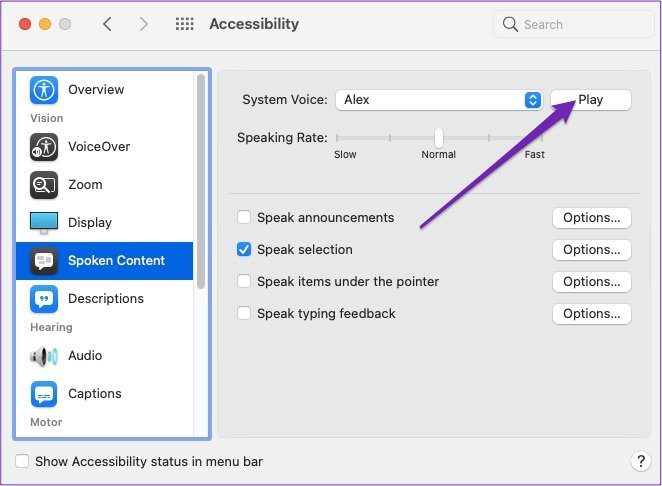662x486 pixels.
Task: Open the Overview accessibility icon
Action: point(44,90)
